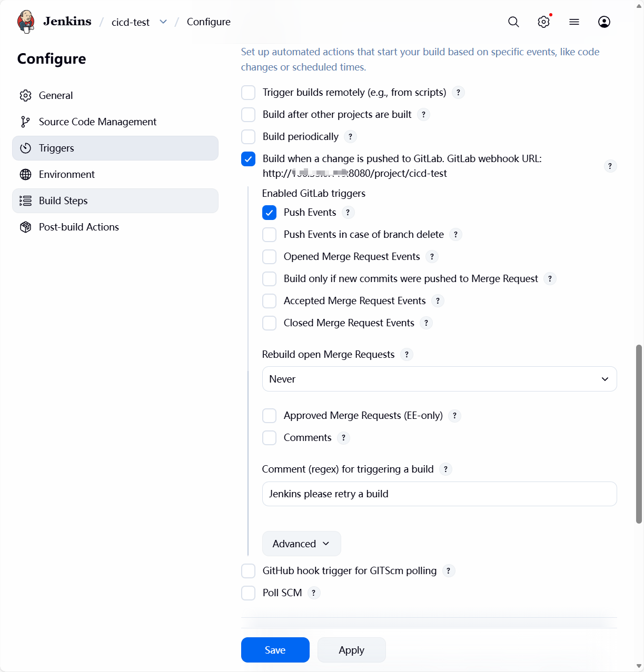
Task: Click the Comment regex input field
Action: tap(439, 494)
